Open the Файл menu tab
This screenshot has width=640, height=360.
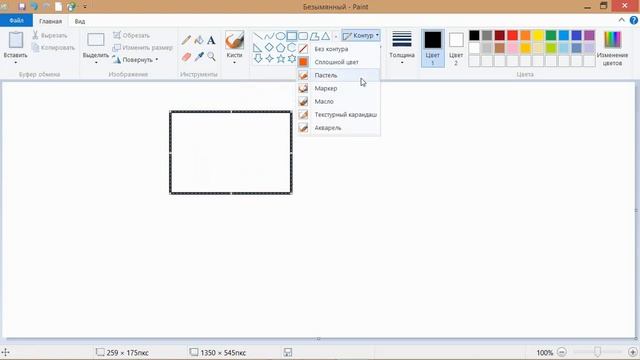coord(16,20)
